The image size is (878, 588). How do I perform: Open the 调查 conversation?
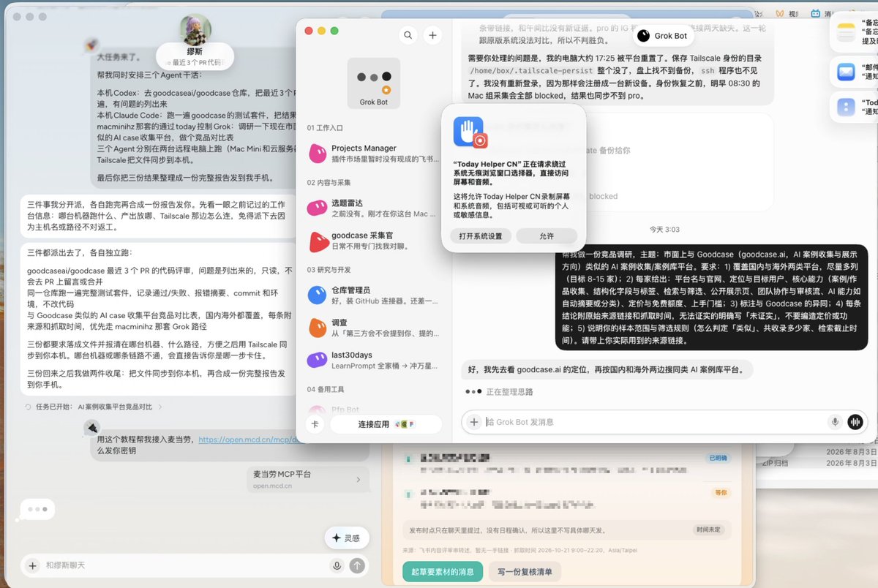click(374, 327)
